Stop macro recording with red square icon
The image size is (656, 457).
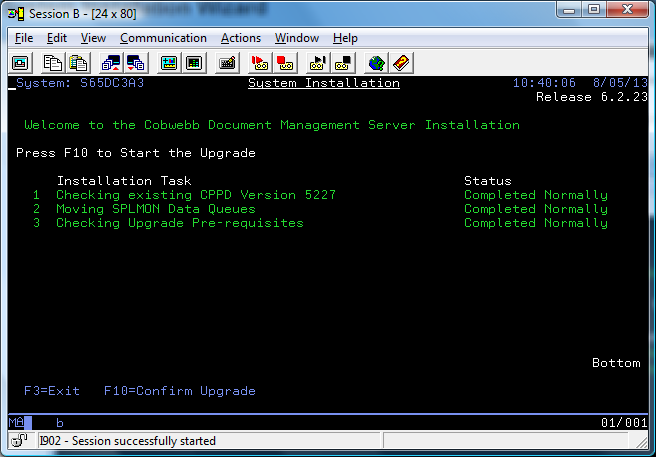[x=285, y=63]
